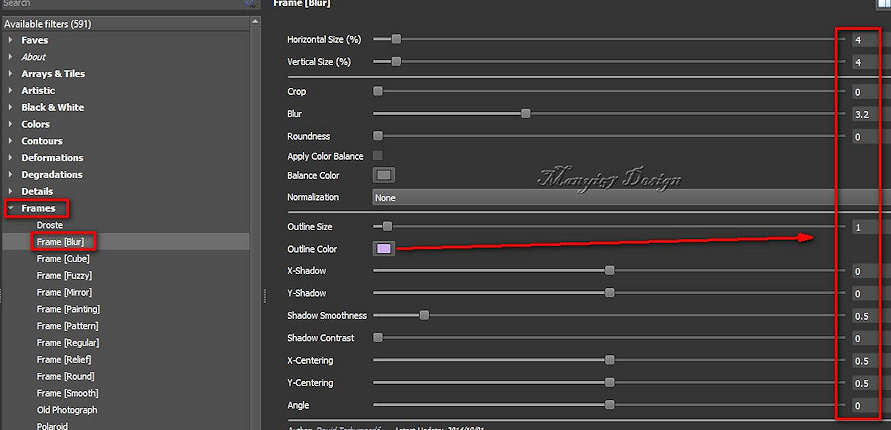Click the Outline Size value field
Viewport: 891px width, 430px height.
coord(863,227)
